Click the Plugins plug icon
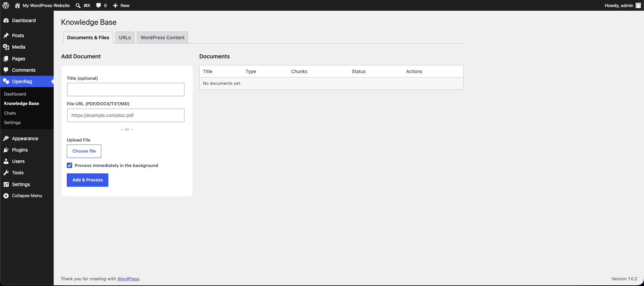This screenshot has height=286, width=644. coord(6,150)
